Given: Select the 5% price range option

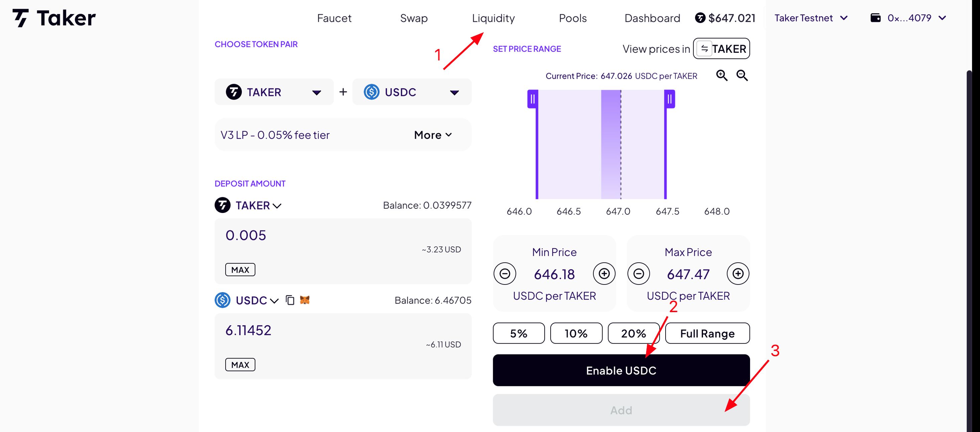Looking at the screenshot, I should (x=519, y=333).
